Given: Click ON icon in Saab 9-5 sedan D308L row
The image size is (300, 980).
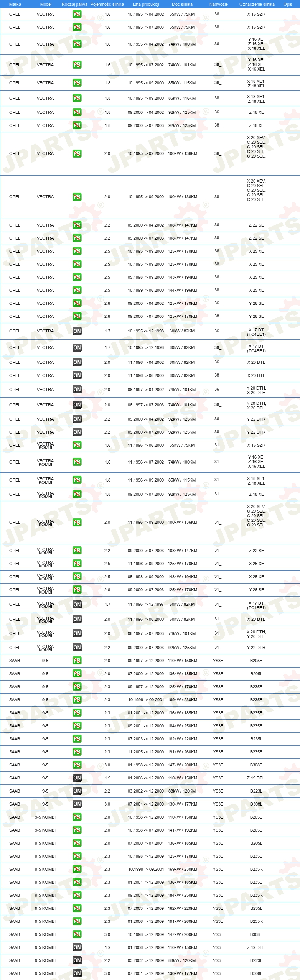Looking at the screenshot, I should click(x=77, y=804).
